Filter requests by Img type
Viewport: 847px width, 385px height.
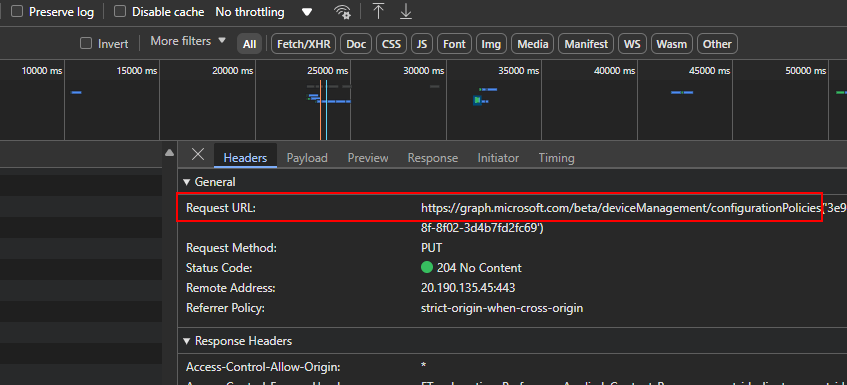491,44
